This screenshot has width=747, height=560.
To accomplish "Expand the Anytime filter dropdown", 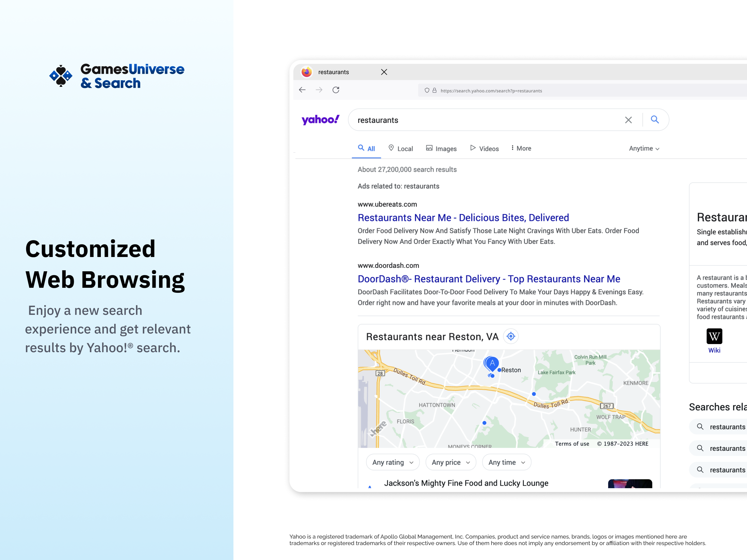I will (x=644, y=148).
